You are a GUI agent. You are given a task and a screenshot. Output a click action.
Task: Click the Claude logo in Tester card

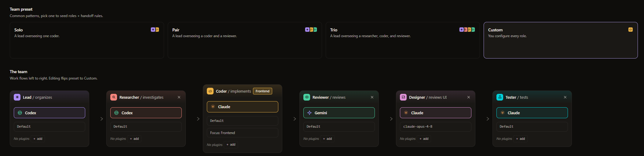click(503, 113)
